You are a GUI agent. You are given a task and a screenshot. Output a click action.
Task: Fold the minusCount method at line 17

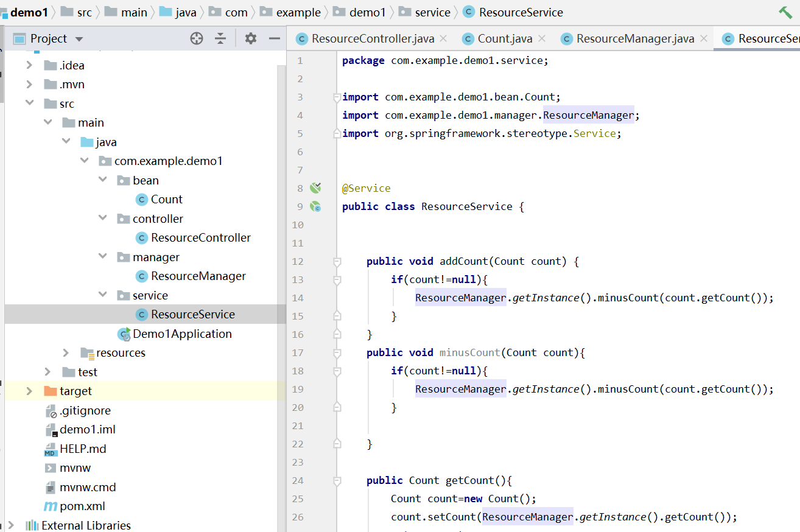click(337, 352)
